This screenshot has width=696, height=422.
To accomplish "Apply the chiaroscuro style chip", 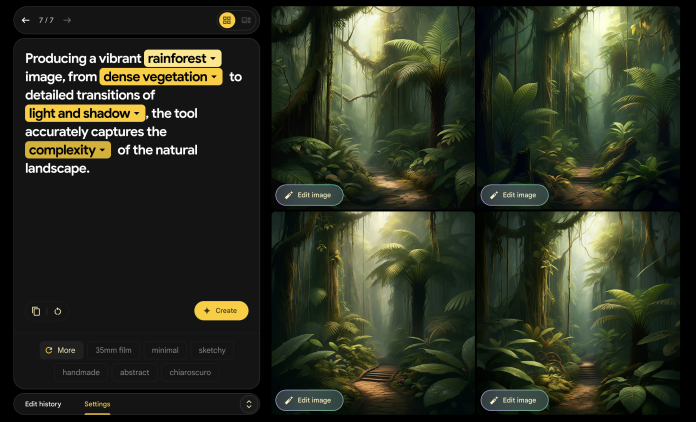I will (x=190, y=372).
